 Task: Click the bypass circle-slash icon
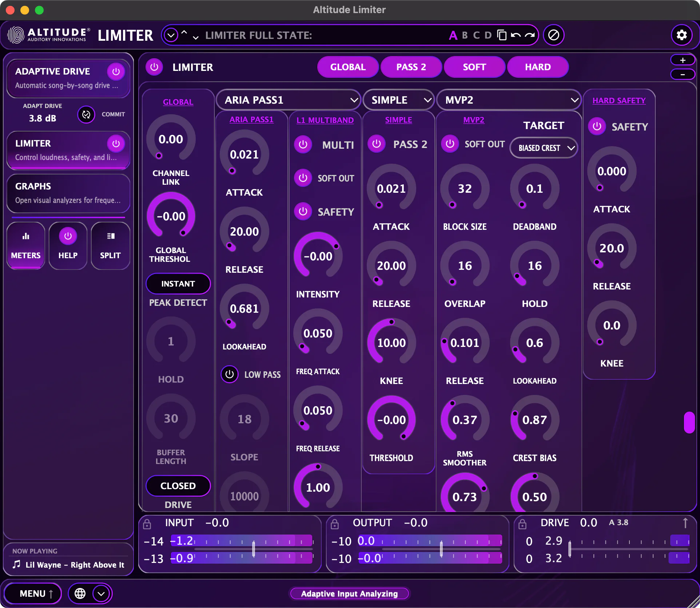(553, 35)
